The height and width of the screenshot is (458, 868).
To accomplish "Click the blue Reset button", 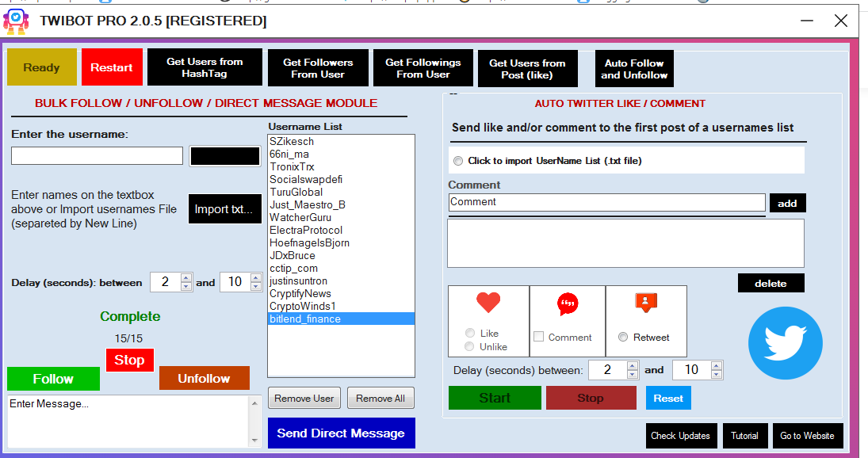I will coord(668,399).
